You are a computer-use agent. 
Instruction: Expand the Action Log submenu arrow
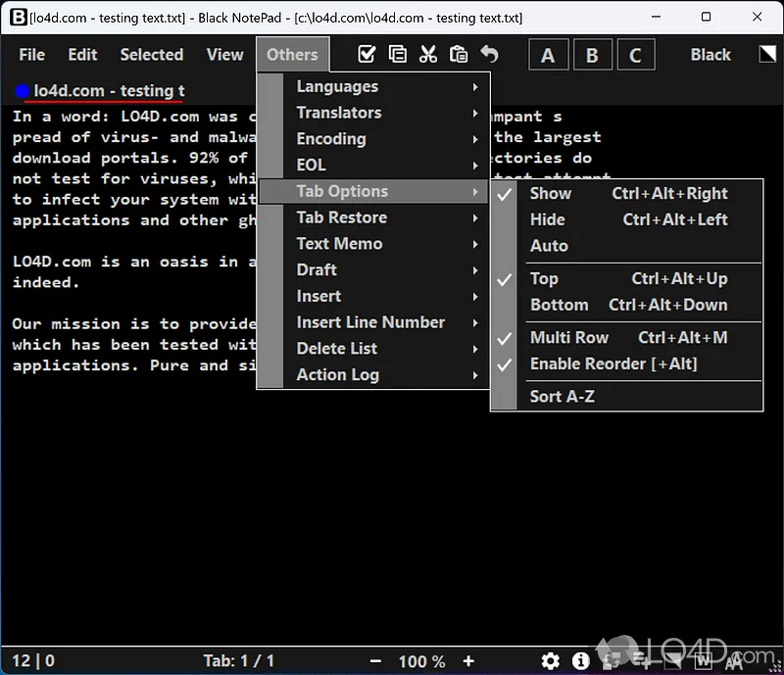click(x=475, y=375)
